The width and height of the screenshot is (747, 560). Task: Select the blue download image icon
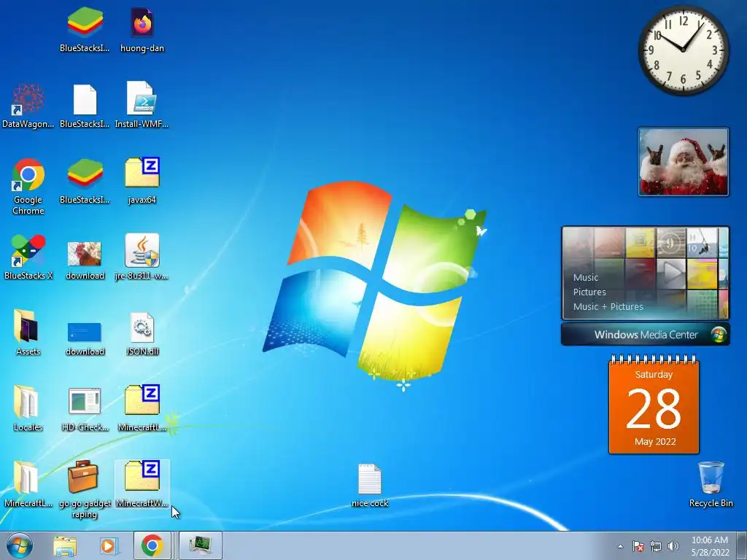[85, 332]
